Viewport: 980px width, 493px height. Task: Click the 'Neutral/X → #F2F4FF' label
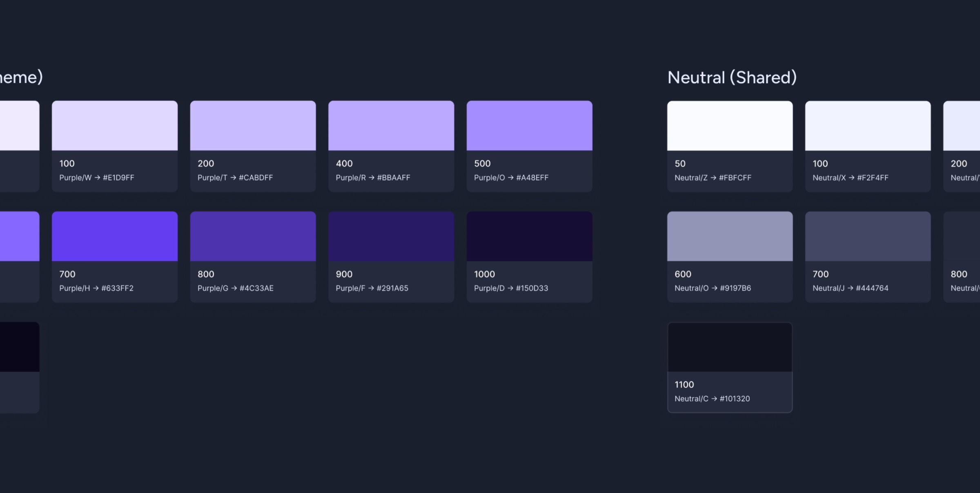pos(851,178)
